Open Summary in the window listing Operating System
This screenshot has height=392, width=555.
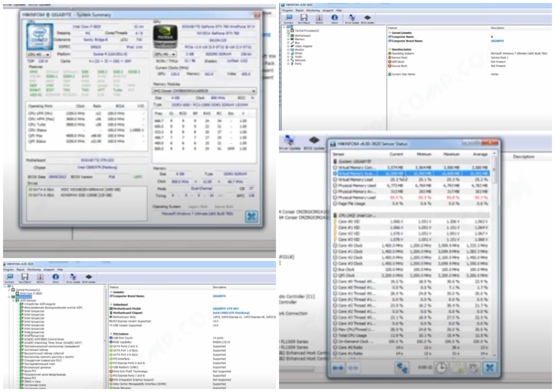[289, 19]
